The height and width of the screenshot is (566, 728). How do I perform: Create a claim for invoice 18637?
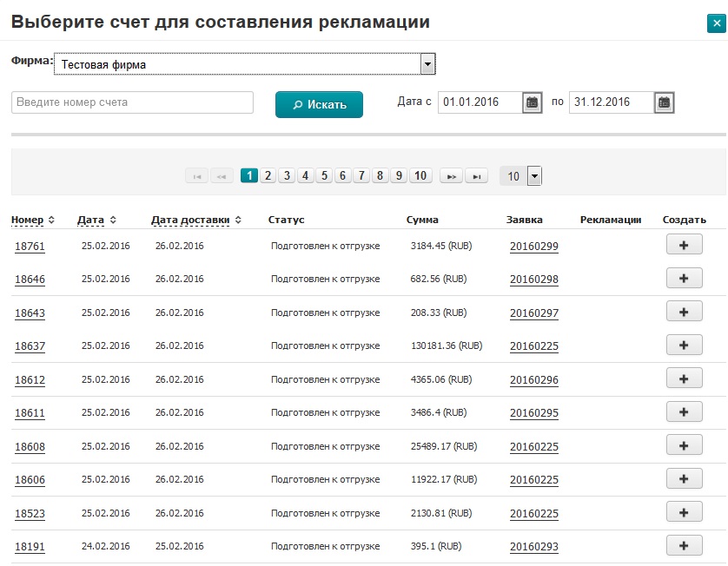[x=684, y=346]
